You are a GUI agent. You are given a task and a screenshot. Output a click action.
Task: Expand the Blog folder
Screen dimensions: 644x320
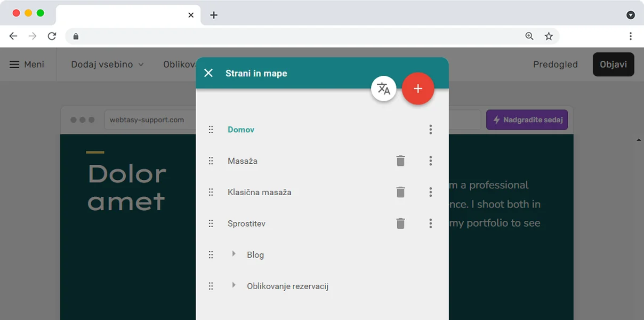[x=234, y=254]
